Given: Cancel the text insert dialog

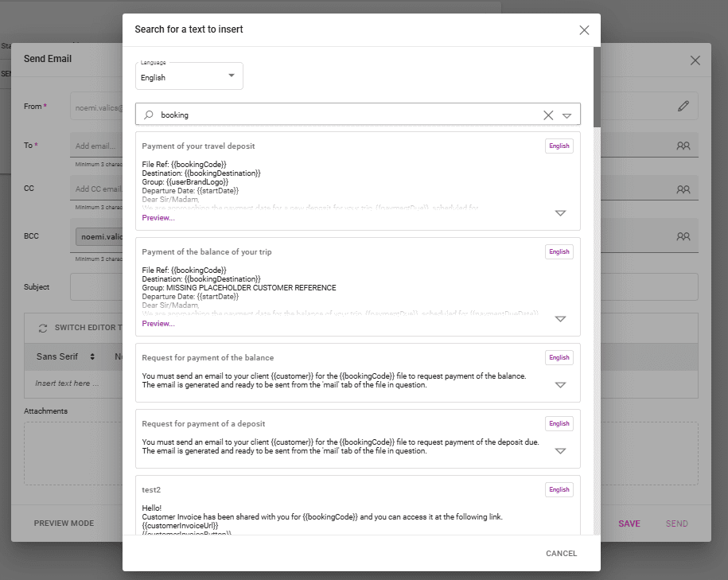Looking at the screenshot, I should point(561,554).
